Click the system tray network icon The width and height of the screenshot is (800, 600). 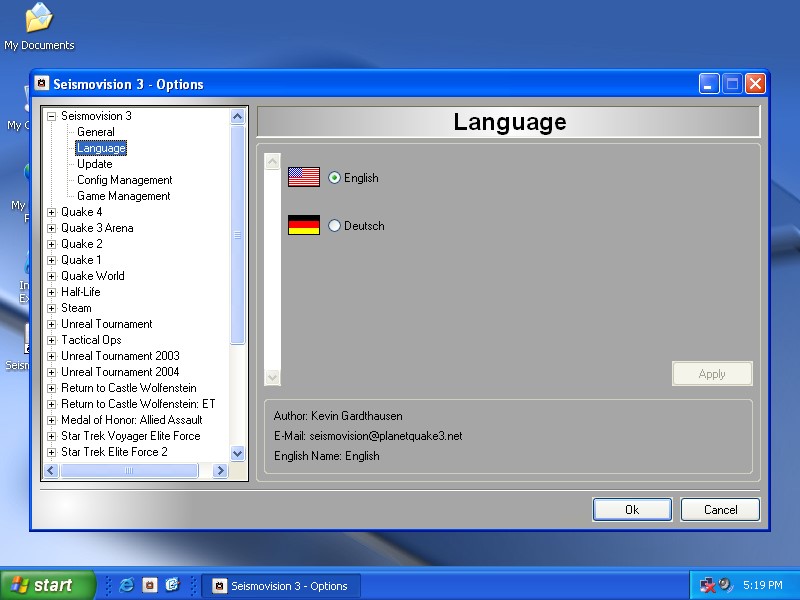click(x=708, y=586)
